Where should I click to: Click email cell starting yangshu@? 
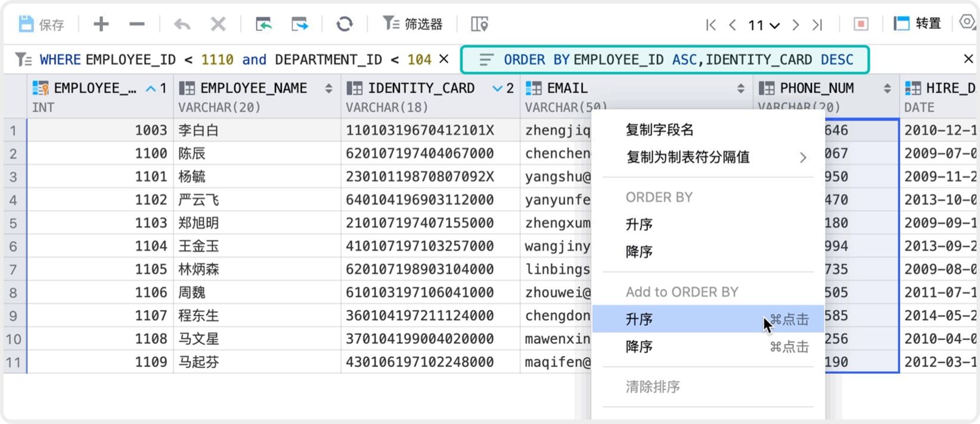[556, 177]
